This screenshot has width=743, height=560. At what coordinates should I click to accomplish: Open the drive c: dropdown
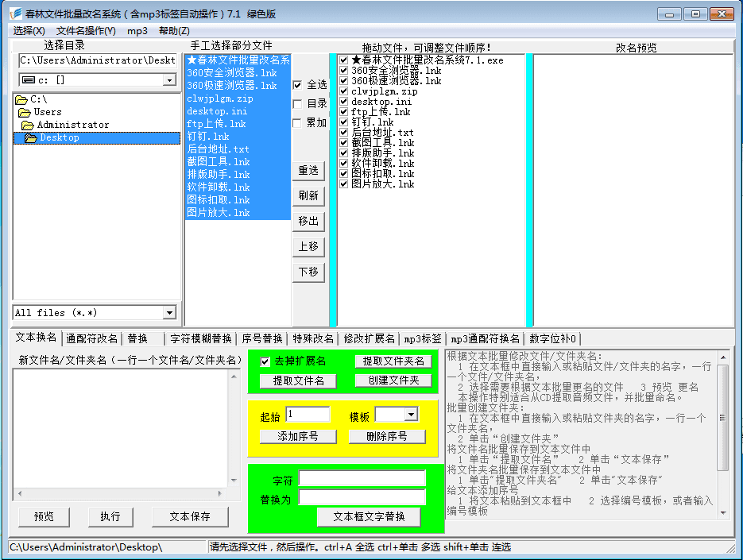(169, 80)
